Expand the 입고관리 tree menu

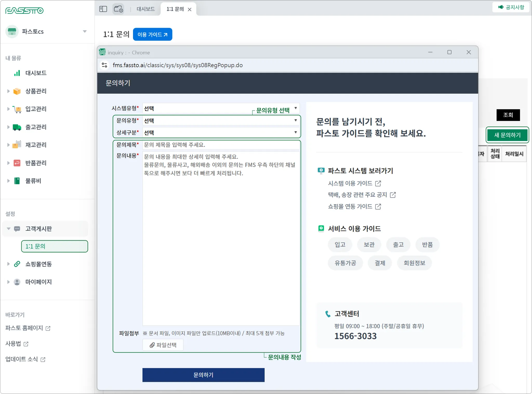pyautogui.click(x=8, y=109)
